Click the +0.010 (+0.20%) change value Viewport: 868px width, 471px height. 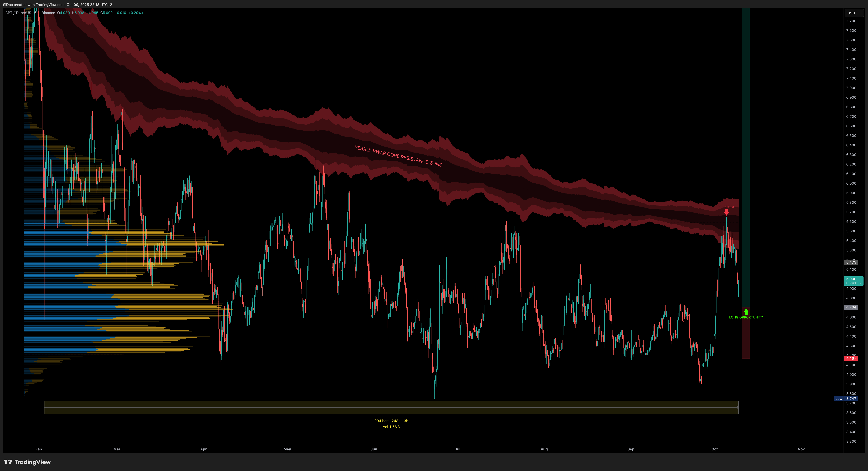pos(129,13)
